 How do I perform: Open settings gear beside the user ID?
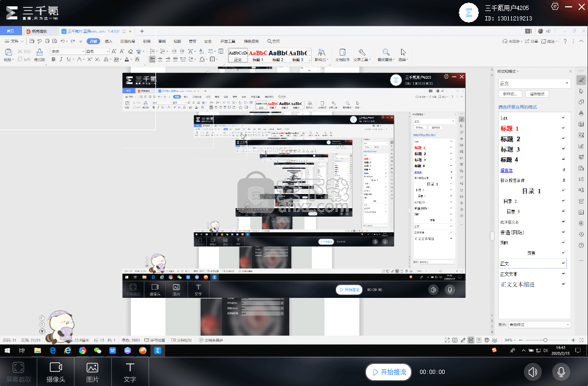click(555, 7)
